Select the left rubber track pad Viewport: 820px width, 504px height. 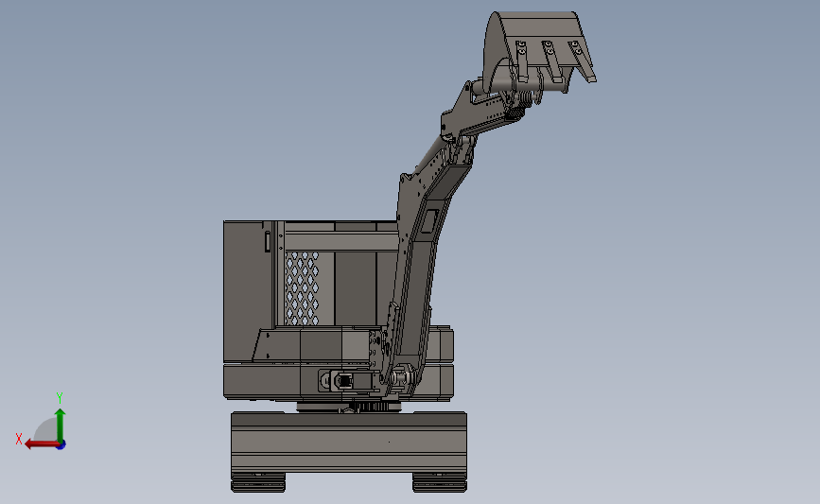coord(258,482)
